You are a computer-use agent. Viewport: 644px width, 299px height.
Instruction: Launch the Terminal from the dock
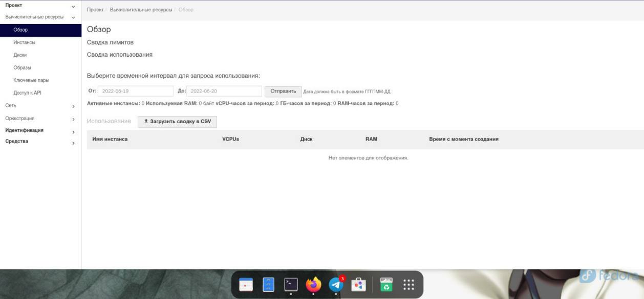click(291, 285)
